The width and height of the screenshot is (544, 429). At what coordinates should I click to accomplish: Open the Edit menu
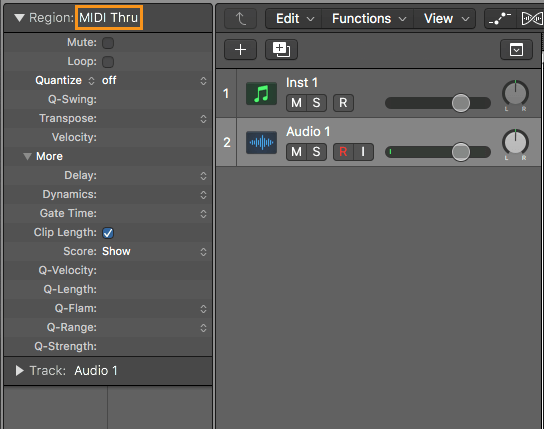click(295, 18)
